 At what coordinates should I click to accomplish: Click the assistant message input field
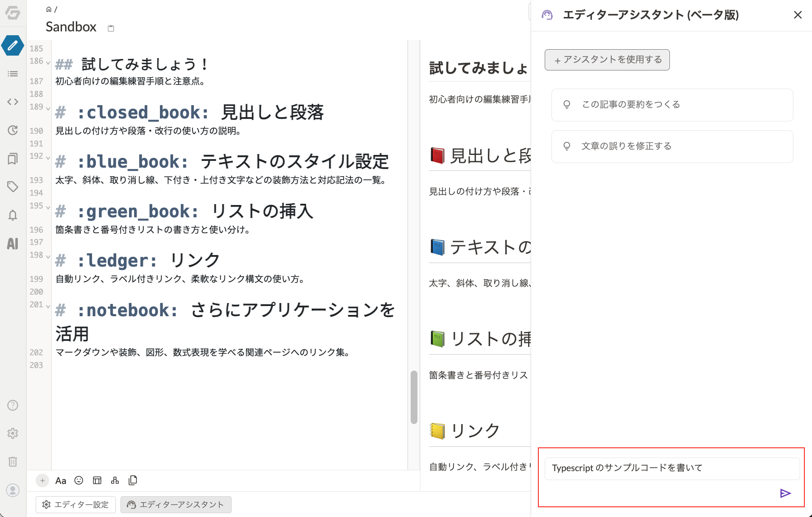672,468
